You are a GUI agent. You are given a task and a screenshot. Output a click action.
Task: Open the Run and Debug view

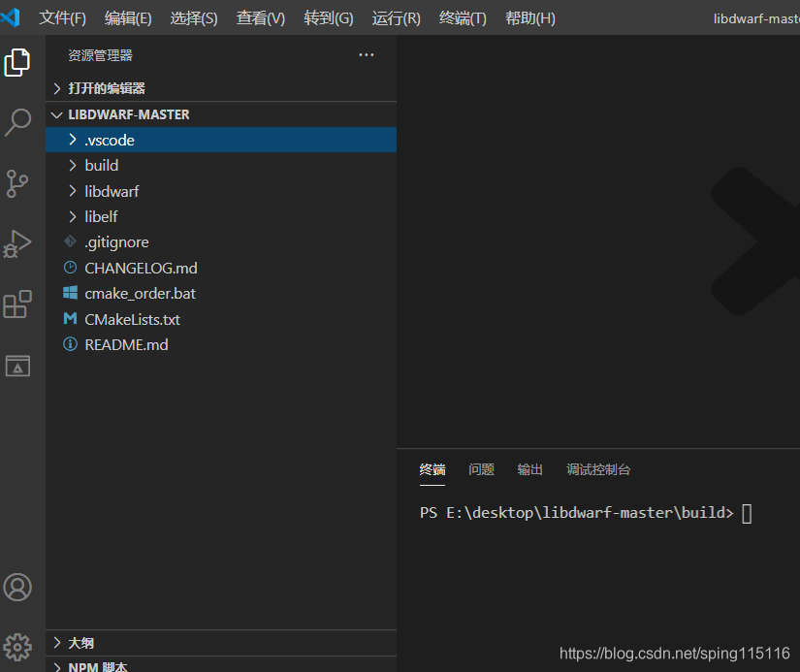[x=16, y=243]
